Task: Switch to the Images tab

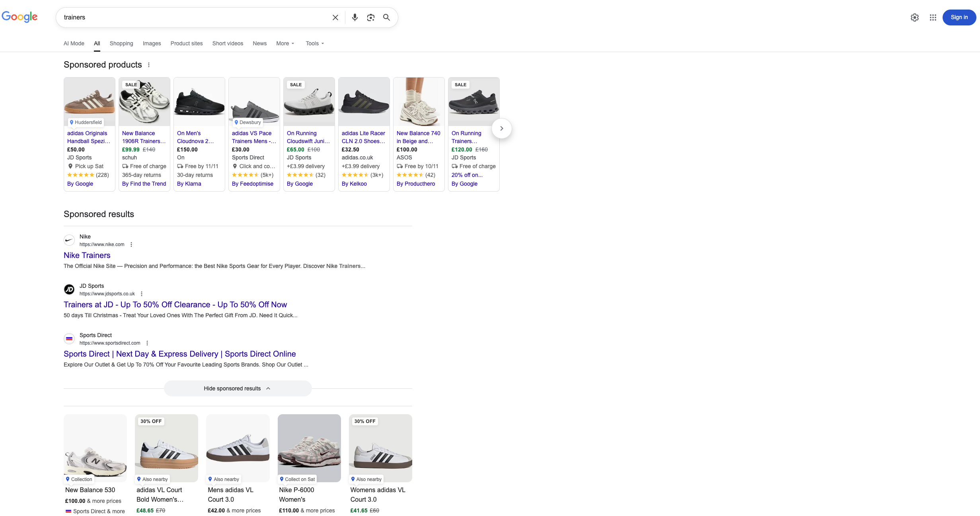Action: coord(152,43)
